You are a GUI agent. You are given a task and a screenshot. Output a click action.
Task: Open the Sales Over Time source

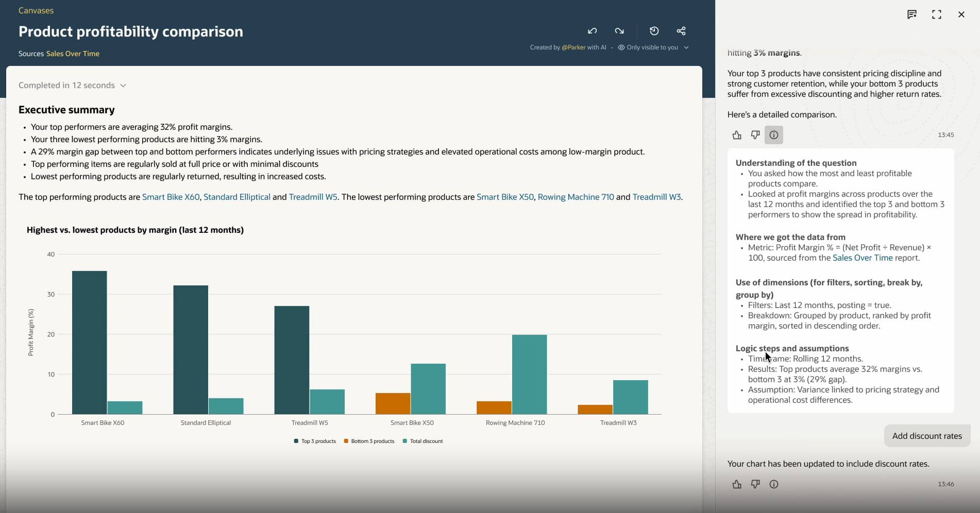pos(73,54)
